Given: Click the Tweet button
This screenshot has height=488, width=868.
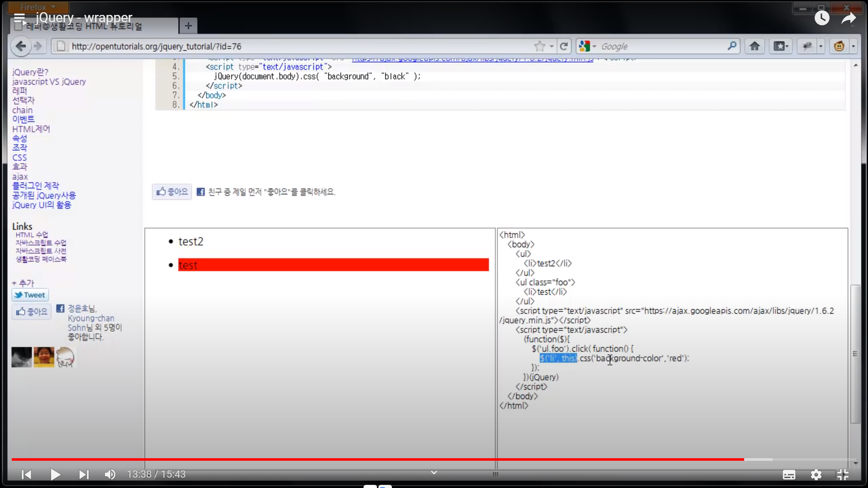Looking at the screenshot, I should [x=30, y=295].
